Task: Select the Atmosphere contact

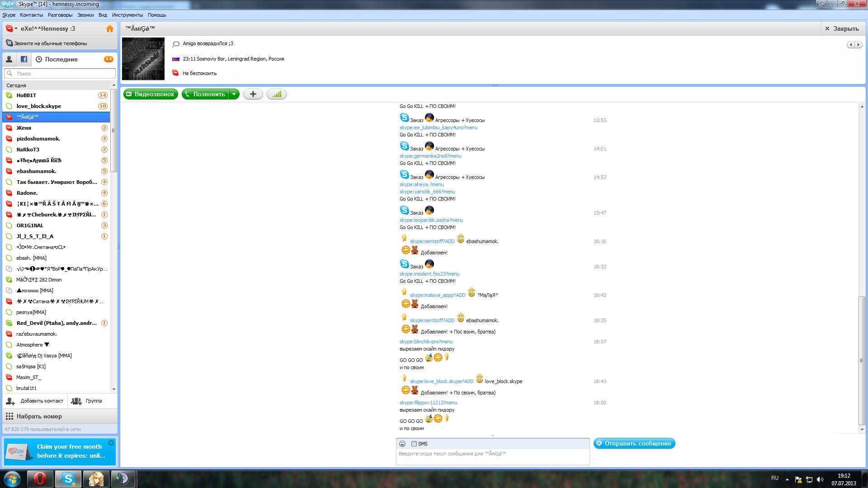Action: (56, 345)
